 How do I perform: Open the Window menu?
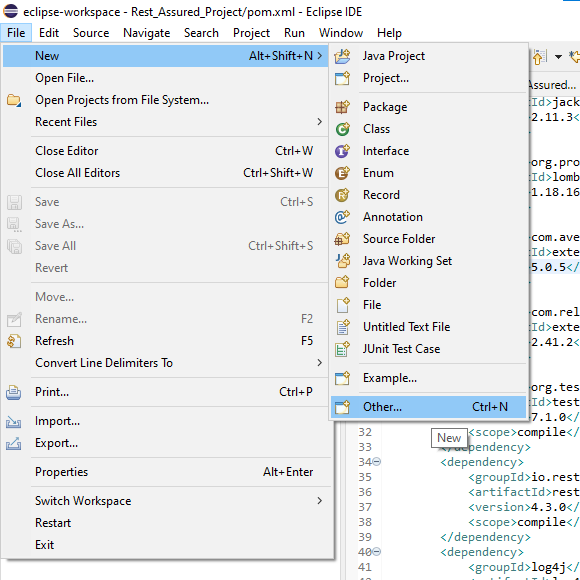tap(341, 33)
